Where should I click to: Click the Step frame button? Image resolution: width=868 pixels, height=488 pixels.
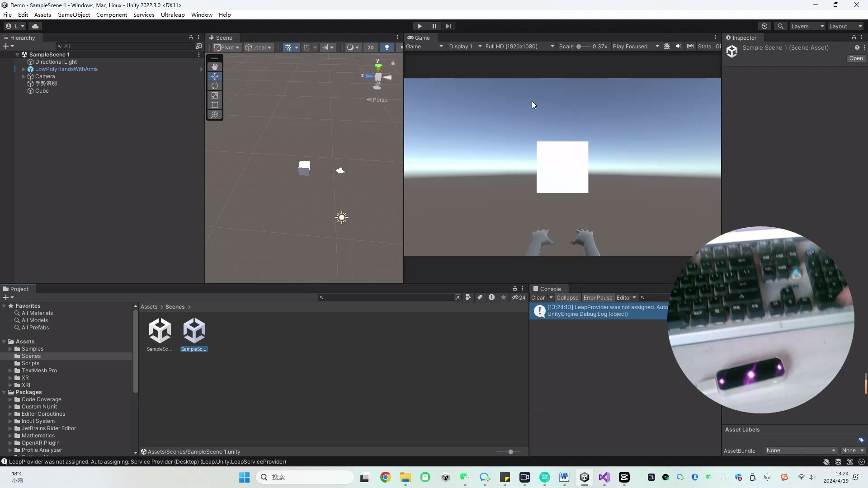(448, 26)
